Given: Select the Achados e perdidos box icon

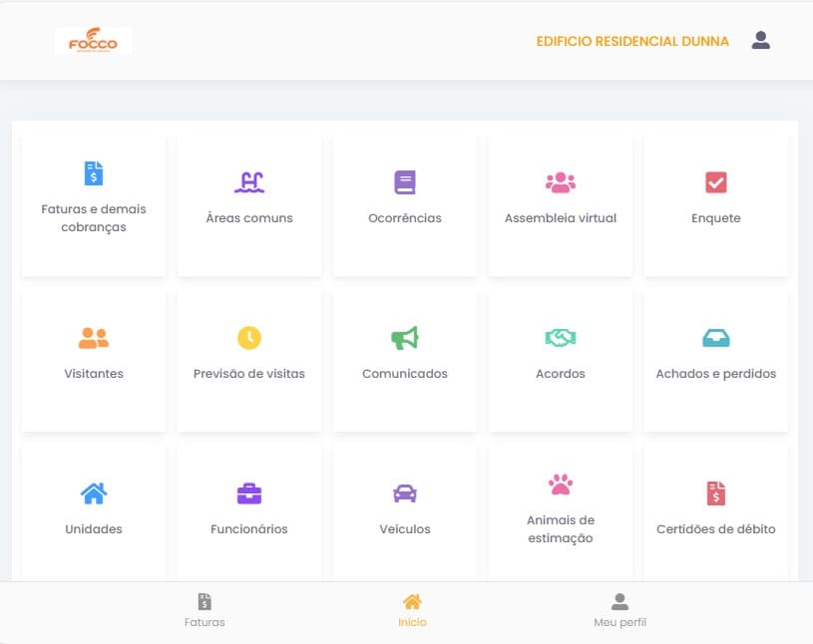Looking at the screenshot, I should point(715,337).
